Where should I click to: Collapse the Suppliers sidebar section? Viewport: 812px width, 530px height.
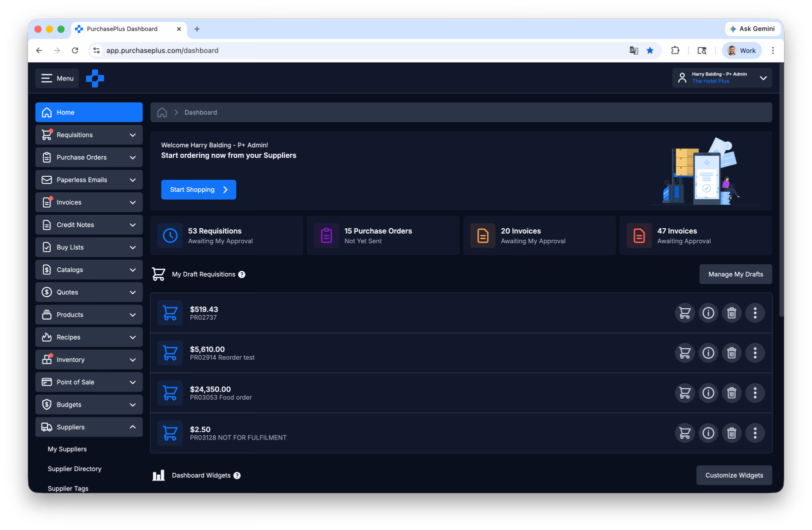coord(89,427)
